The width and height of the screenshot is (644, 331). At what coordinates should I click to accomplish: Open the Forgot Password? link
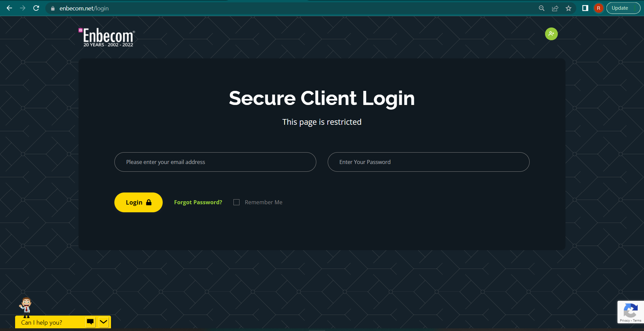point(198,202)
